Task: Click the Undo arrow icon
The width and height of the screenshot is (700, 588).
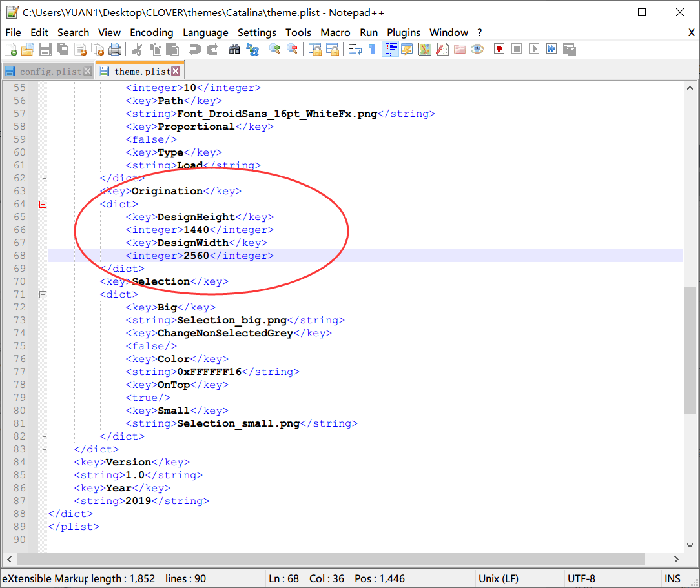Action: 194,49
